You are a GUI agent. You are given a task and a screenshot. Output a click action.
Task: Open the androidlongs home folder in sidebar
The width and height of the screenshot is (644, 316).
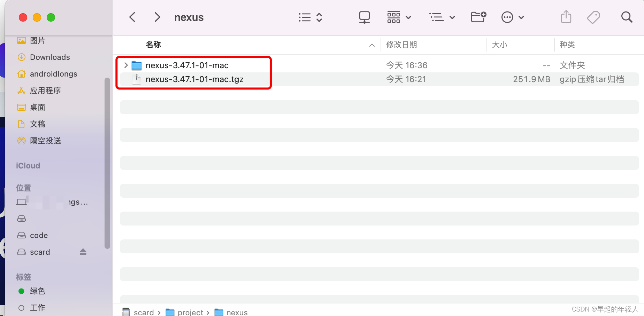coord(53,74)
